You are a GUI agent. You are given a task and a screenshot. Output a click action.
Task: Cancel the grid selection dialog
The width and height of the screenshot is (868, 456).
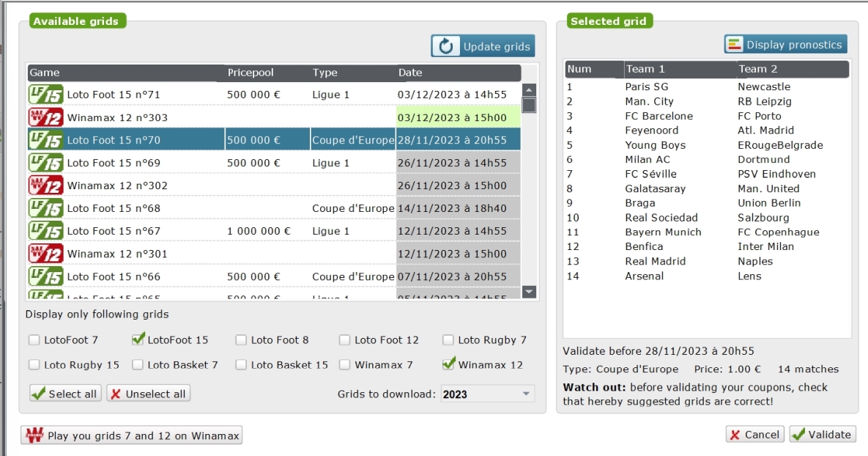click(x=754, y=435)
